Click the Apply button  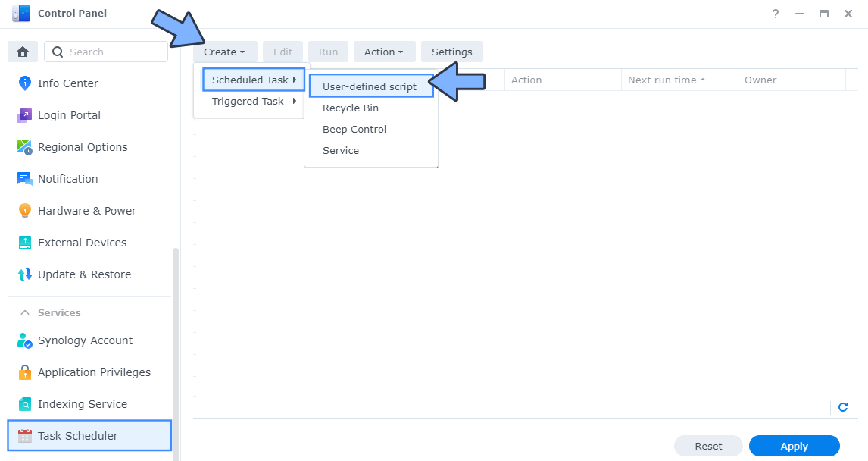coord(794,446)
